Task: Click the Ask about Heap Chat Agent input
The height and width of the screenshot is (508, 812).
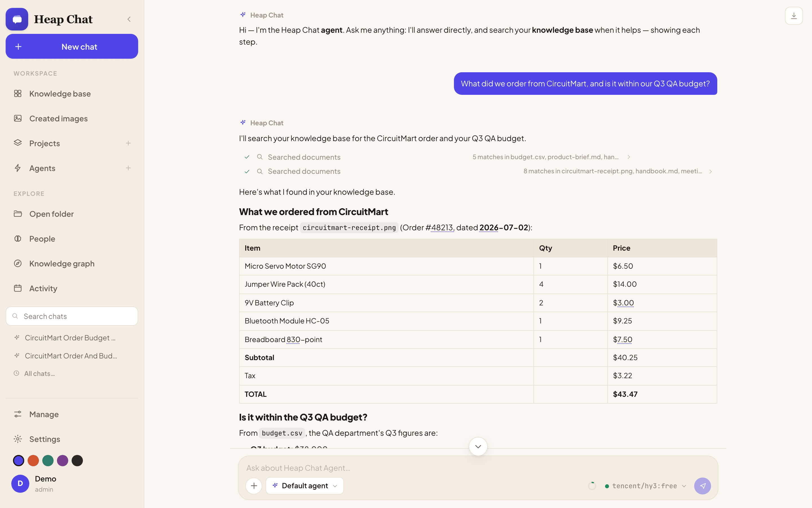Action: tap(478, 468)
